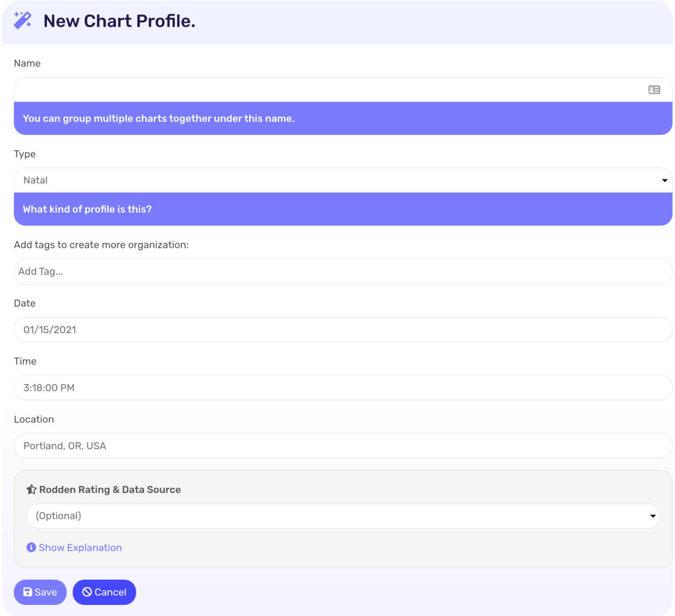This screenshot has height=616, width=675.
Task: Click the magic wand icon in the header
Action: click(23, 21)
